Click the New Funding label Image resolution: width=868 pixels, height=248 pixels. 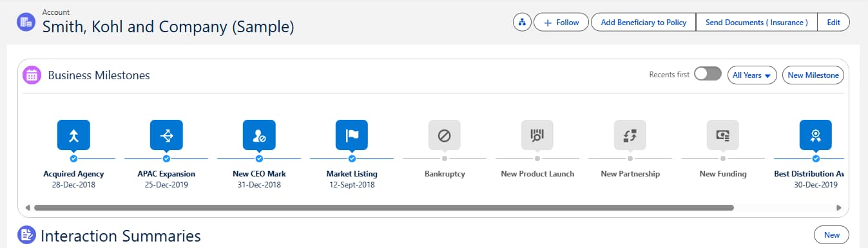tap(723, 174)
